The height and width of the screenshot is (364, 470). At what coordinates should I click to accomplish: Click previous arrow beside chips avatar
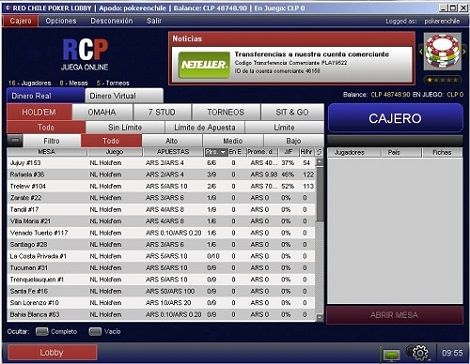tap(421, 52)
